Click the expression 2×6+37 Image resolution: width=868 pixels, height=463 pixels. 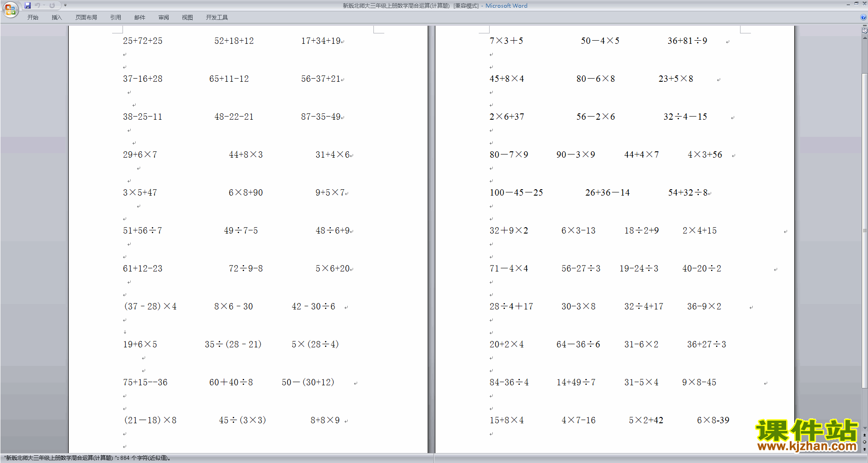[x=507, y=117]
